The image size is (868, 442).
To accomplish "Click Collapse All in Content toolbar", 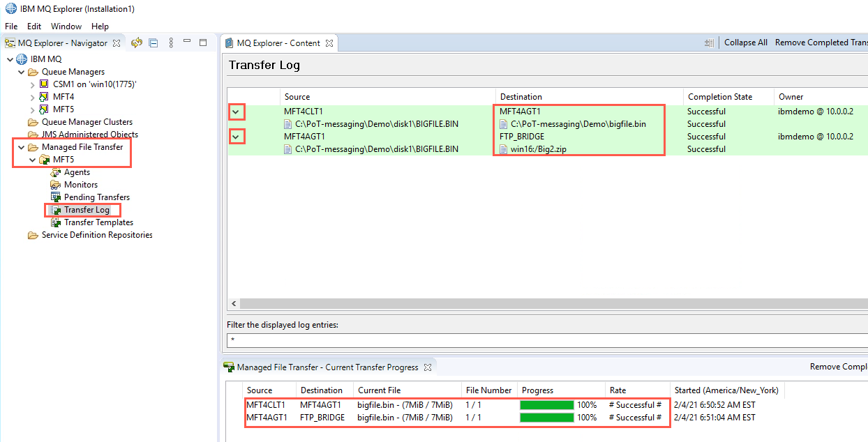I will point(745,43).
